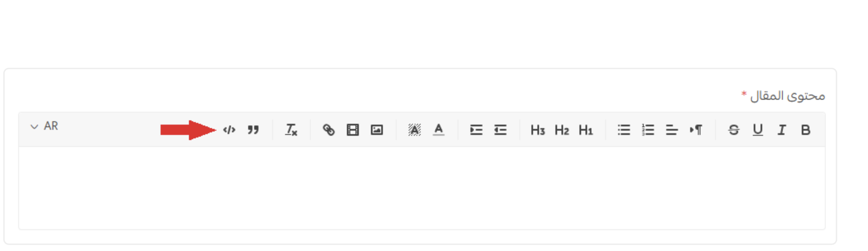
Task: Insert an image into the article
Action: click(377, 130)
